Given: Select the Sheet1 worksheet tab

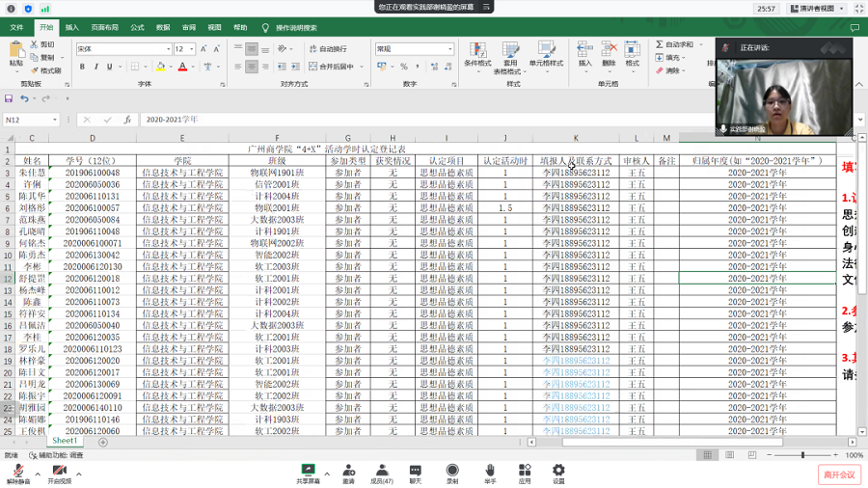Looking at the screenshot, I should [x=65, y=441].
